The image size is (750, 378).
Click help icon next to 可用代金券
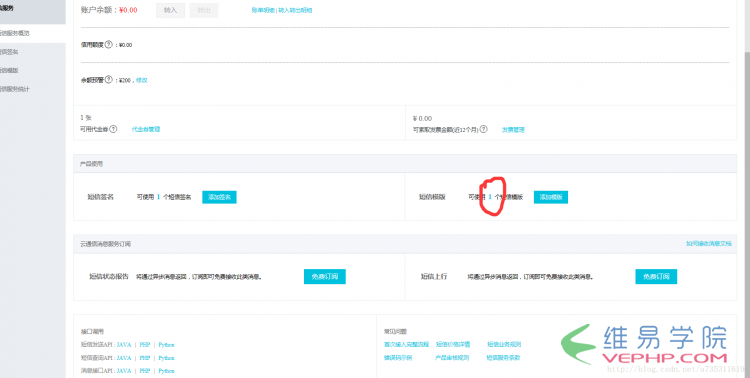click(x=113, y=129)
